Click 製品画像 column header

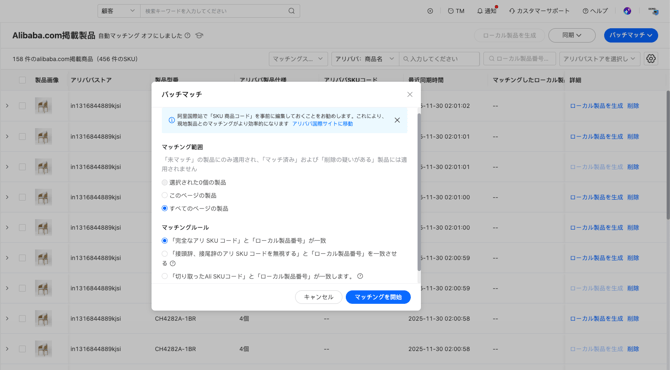point(47,80)
